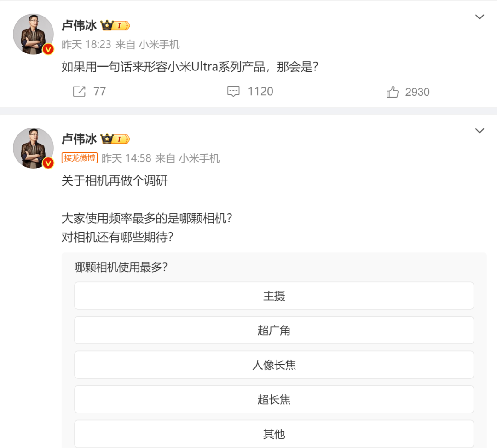This screenshot has width=497, height=448.
Task: Expand the second post's chevron menu
Action: pyautogui.click(x=480, y=131)
